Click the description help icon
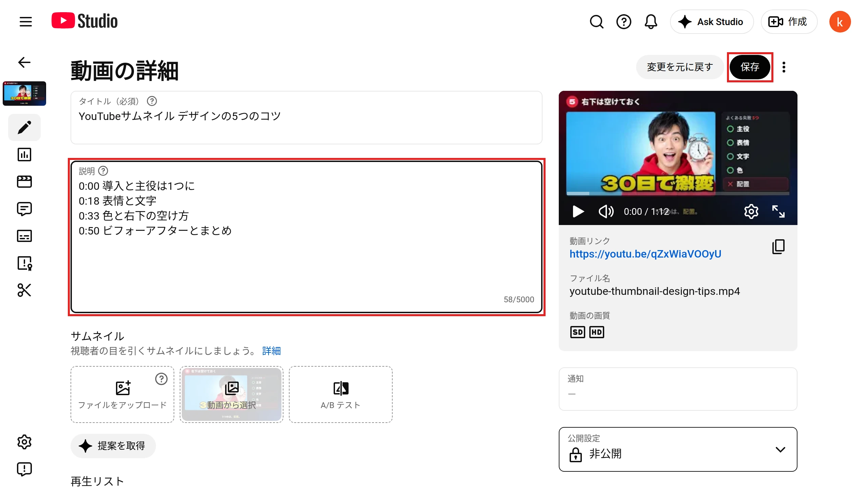Viewport: 868px width, 488px height. click(x=103, y=171)
